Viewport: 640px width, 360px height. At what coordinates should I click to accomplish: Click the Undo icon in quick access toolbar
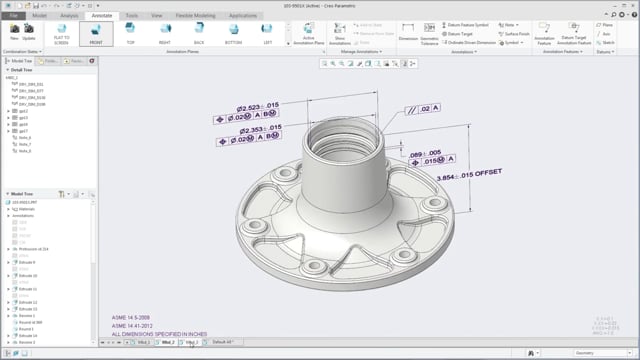click(44, 6)
